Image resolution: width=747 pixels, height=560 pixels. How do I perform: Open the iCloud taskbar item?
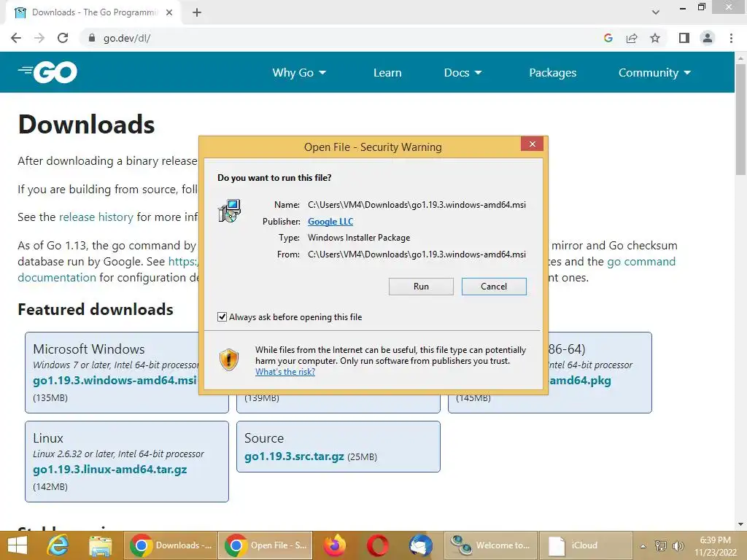[x=586, y=545]
